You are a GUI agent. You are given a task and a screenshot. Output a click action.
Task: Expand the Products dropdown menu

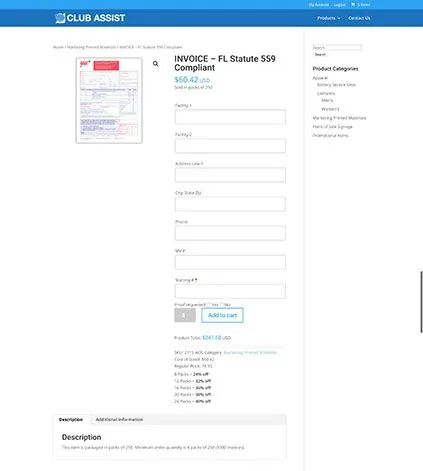click(329, 18)
